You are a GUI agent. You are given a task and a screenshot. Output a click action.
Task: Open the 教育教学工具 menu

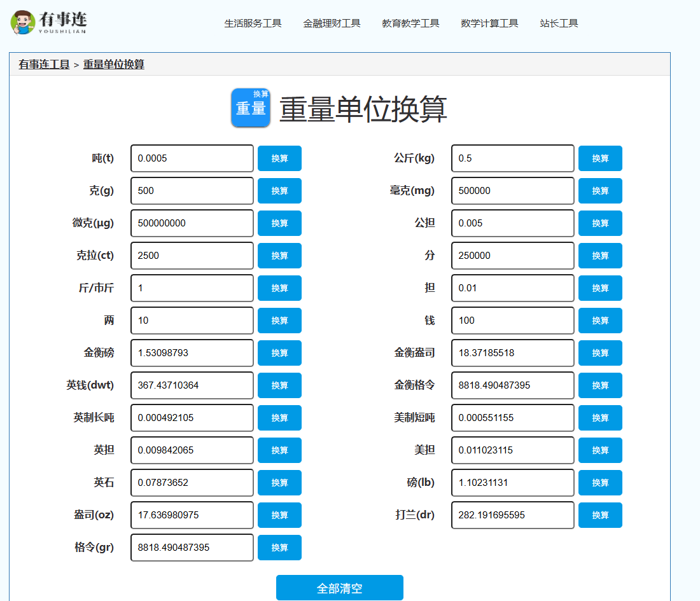pyautogui.click(x=410, y=24)
